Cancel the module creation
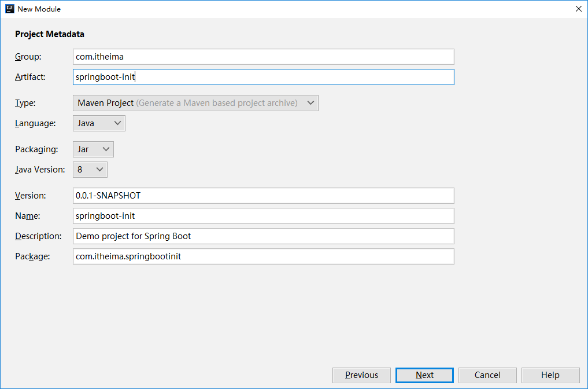Screen dimensions: 588x389 (x=487, y=375)
